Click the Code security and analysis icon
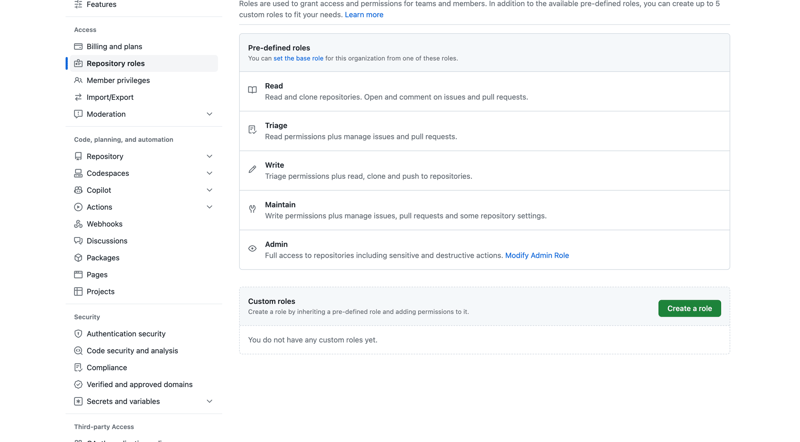800x442 pixels. pyautogui.click(x=78, y=351)
